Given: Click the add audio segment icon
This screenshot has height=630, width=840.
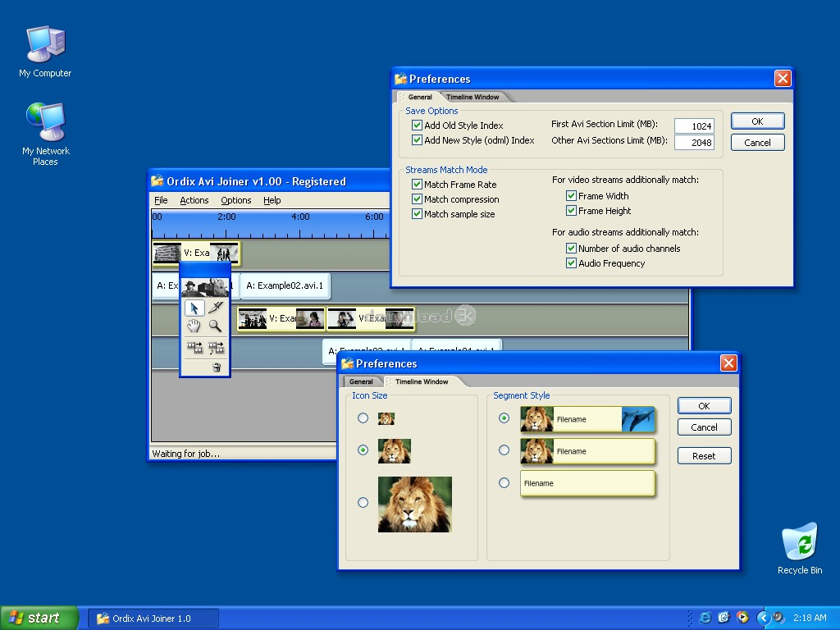Looking at the screenshot, I should click(216, 348).
